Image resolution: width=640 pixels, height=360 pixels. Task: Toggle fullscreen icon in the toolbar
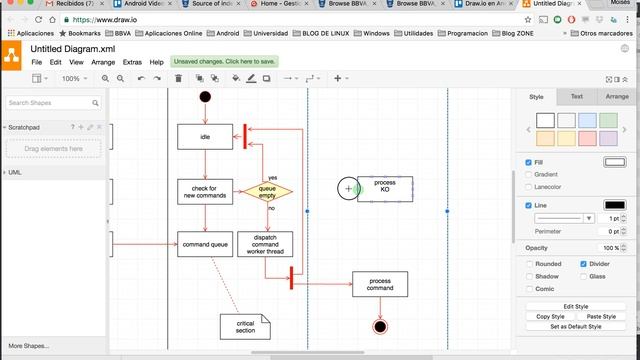point(609,80)
